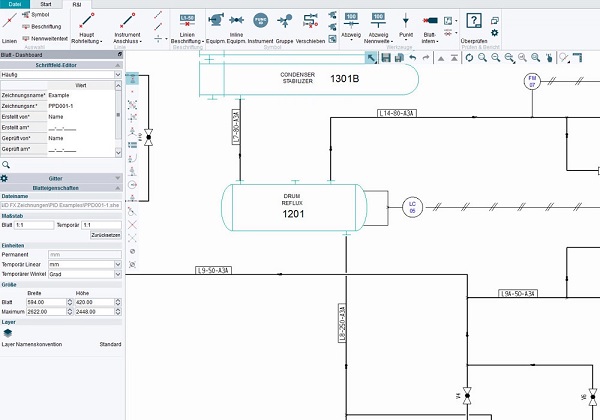Collapse the Schriftfeld-Editor section
Viewport: 600px width, 420px height.
[x=117, y=65]
